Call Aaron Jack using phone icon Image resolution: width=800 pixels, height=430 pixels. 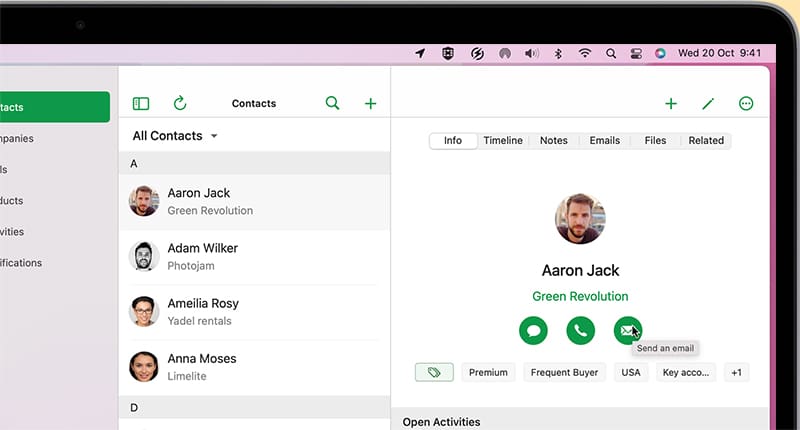tap(580, 330)
